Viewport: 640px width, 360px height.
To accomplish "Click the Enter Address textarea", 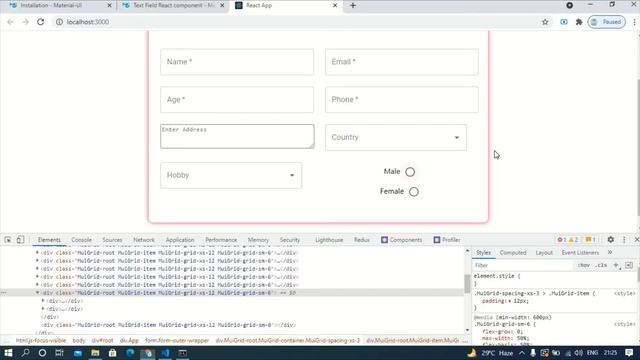I will tap(237, 136).
